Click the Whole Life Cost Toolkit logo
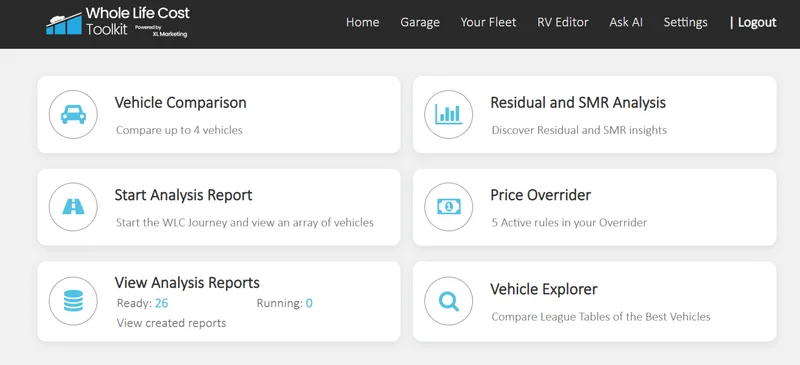Screen dimensions: 800x365 117,22
